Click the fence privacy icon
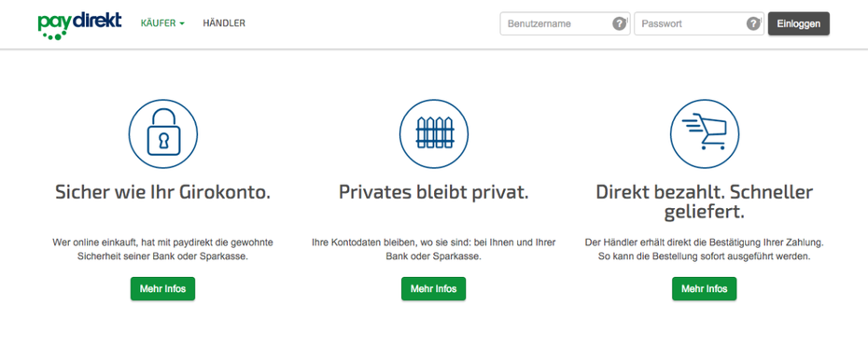The height and width of the screenshot is (347, 868). pos(434,134)
